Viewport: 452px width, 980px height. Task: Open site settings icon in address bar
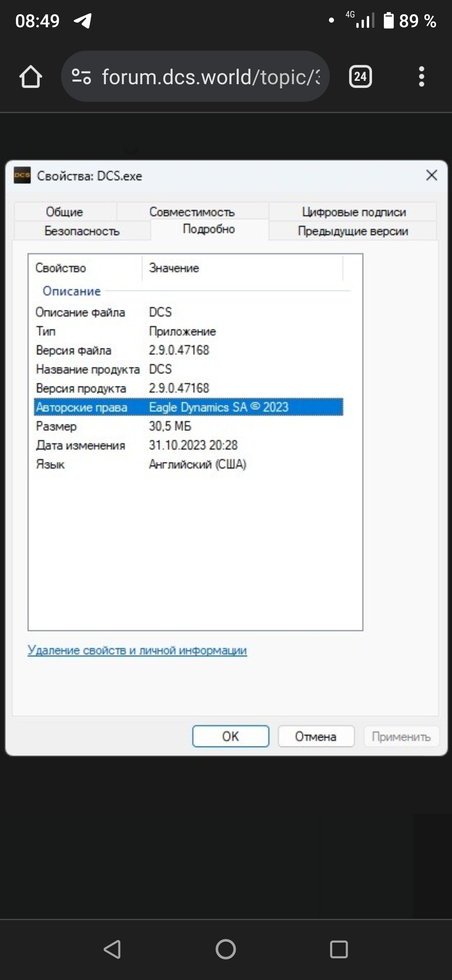coord(81,77)
